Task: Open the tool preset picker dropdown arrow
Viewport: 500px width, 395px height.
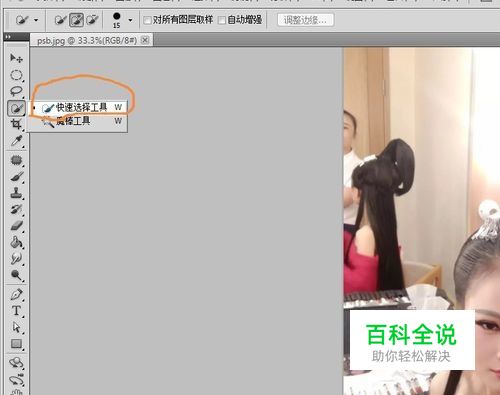Action: [x=36, y=20]
